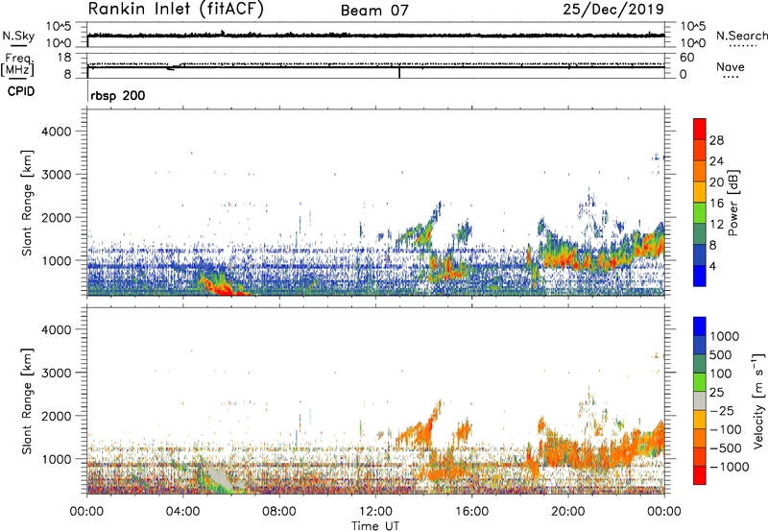
Task: Click the '20:00' time tick label
Action: click(567, 512)
